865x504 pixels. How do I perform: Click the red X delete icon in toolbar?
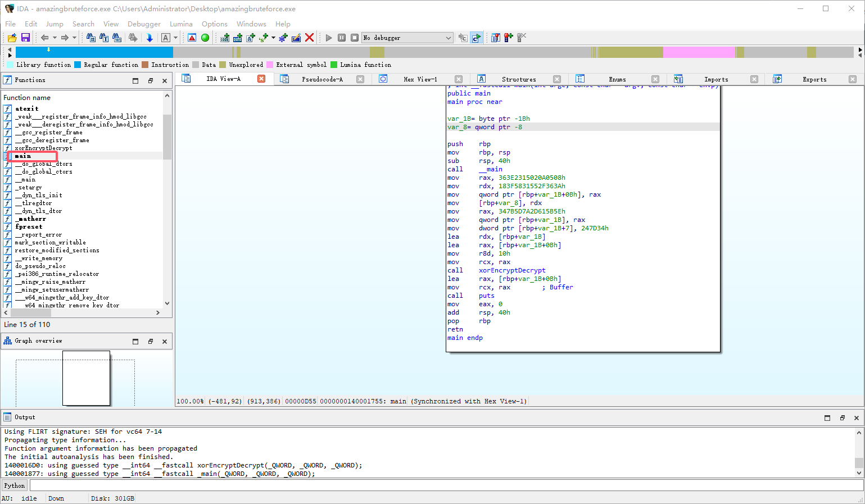tap(309, 38)
